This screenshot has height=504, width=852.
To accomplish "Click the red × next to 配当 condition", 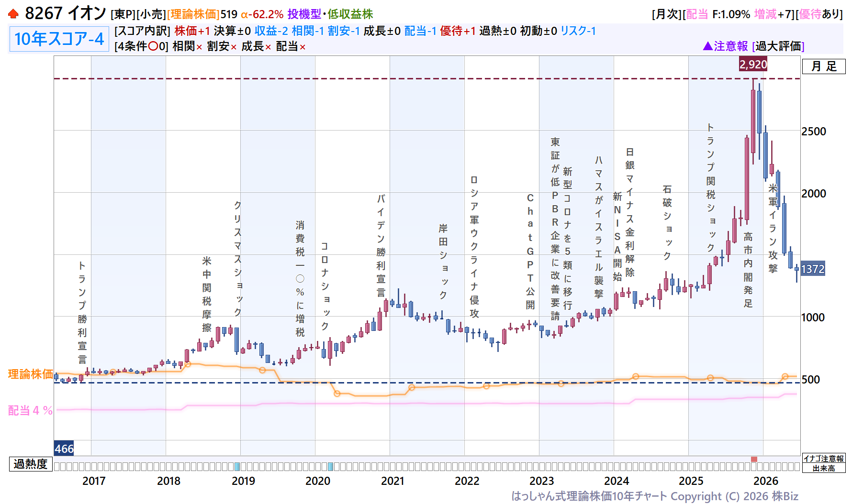I will tap(303, 47).
